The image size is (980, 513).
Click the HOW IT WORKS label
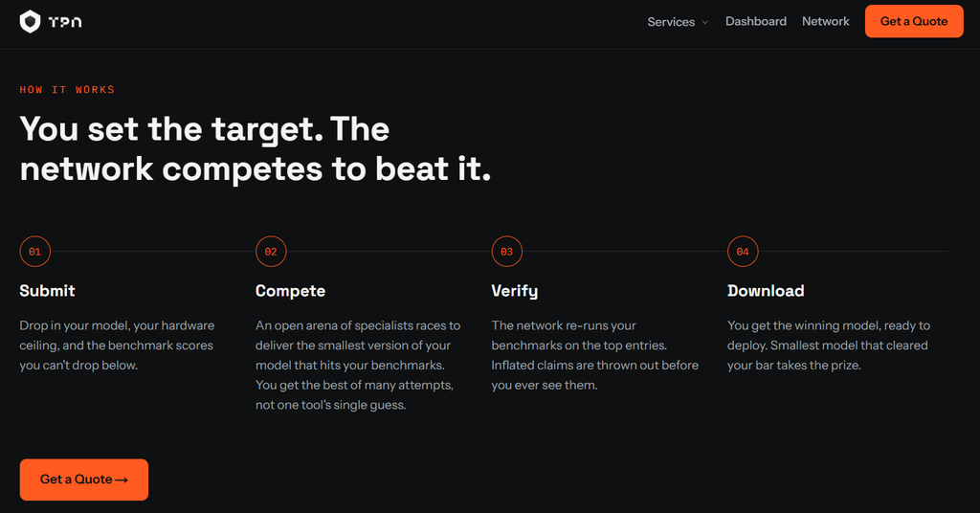(67, 89)
